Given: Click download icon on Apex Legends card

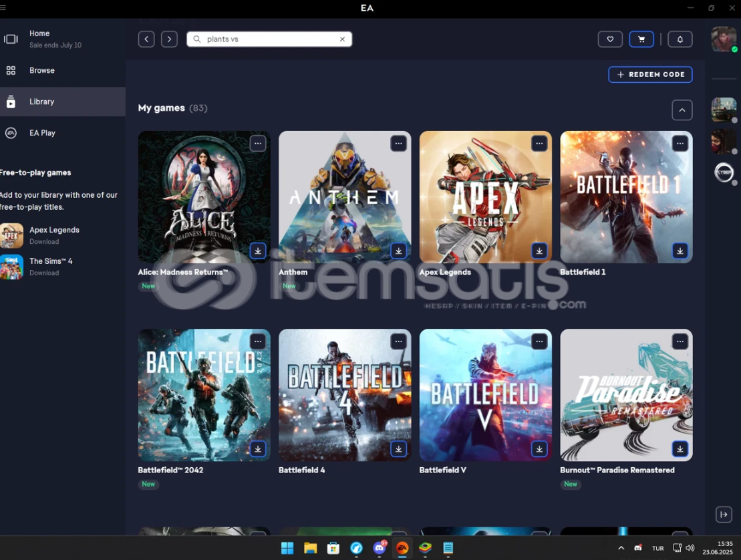Looking at the screenshot, I should tap(539, 251).
